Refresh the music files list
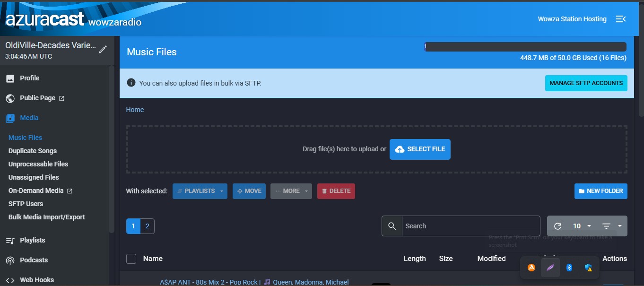Viewport: 644px width, 286px height. pos(557,225)
